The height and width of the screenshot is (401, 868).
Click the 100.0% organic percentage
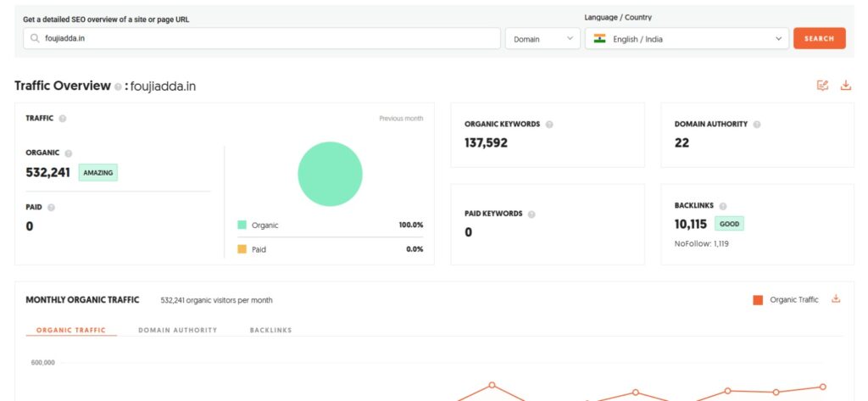coord(411,225)
